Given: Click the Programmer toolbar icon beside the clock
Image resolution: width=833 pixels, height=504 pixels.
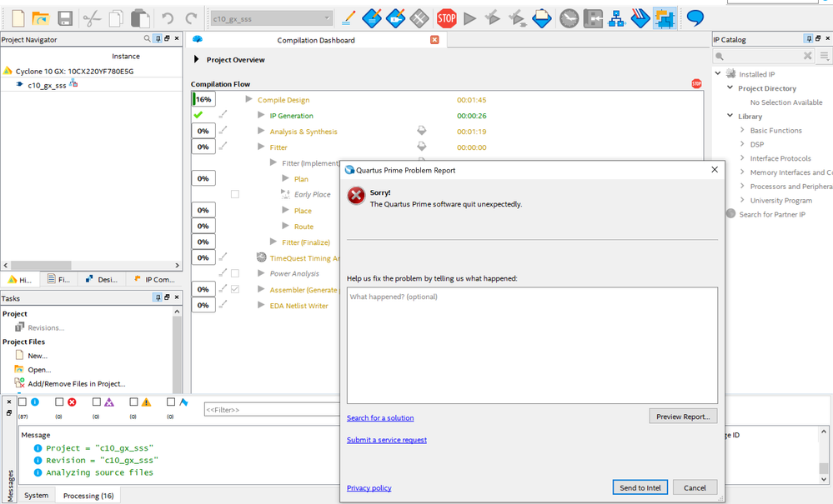Looking at the screenshot, I should coord(593,18).
